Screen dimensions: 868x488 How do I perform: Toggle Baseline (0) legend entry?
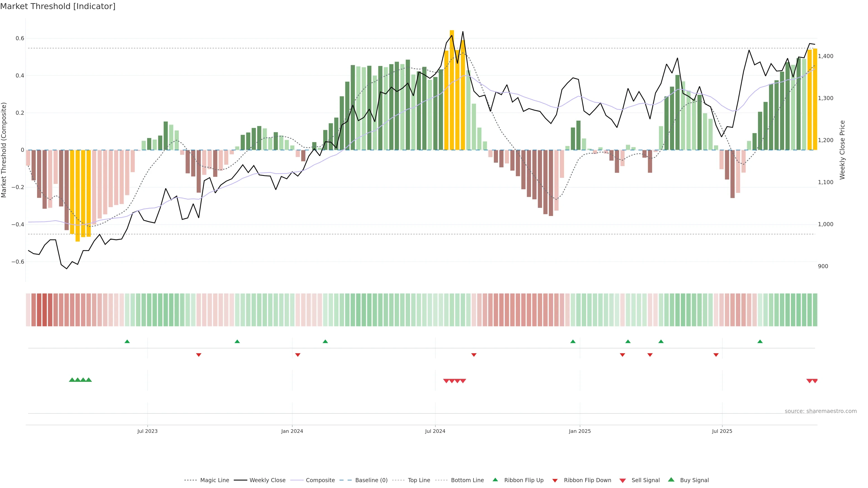(x=371, y=480)
